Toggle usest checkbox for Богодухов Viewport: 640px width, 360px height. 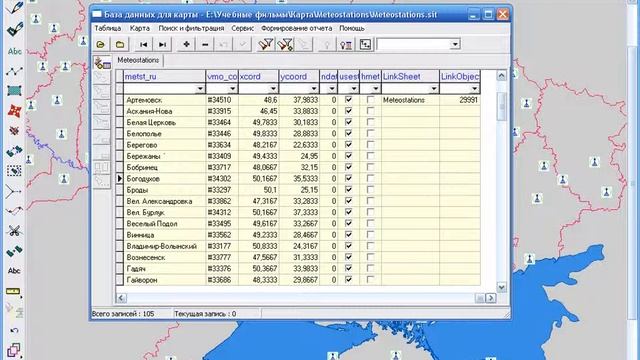[348, 178]
